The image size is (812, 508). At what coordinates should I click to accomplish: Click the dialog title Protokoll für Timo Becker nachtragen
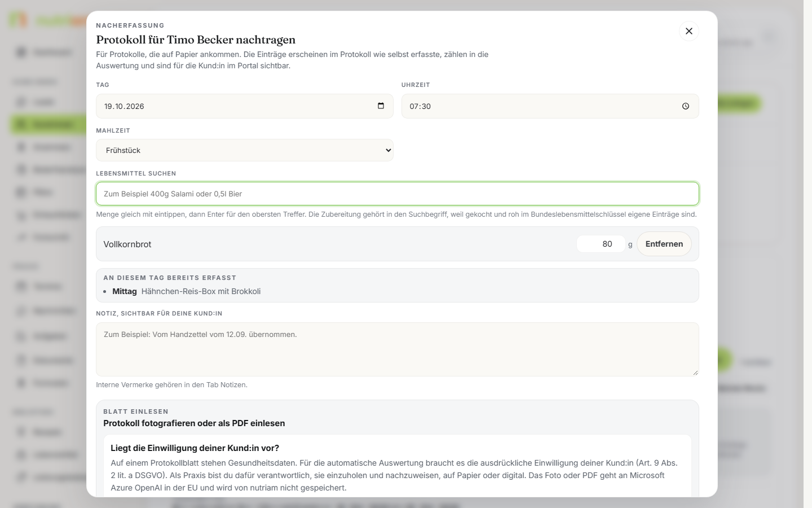click(x=196, y=40)
